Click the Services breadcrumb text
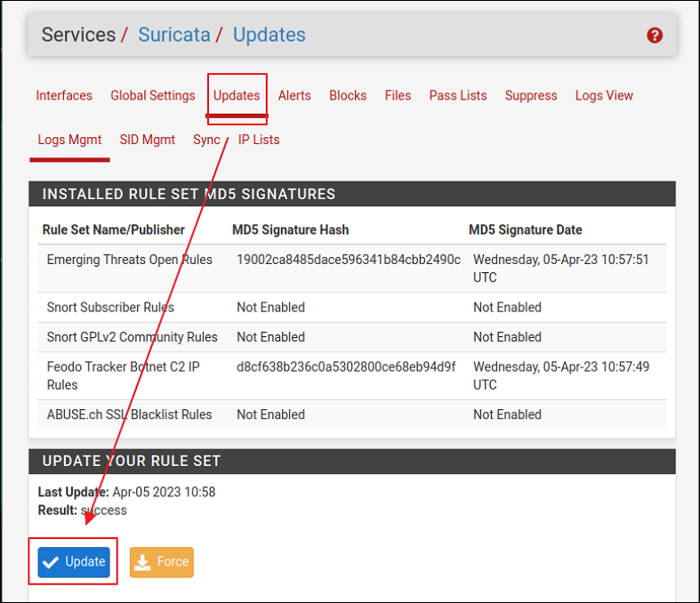700x603 pixels. pos(78,35)
